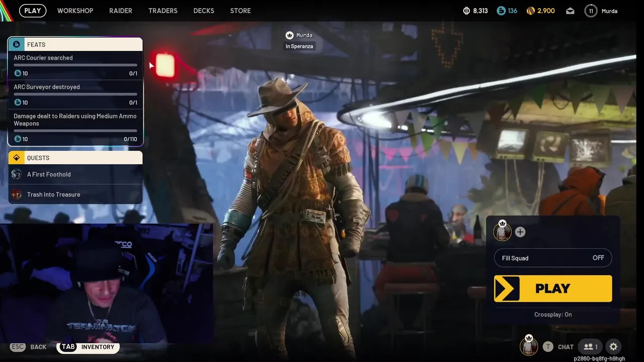Switch to the WORKSHOP tab

(75, 11)
